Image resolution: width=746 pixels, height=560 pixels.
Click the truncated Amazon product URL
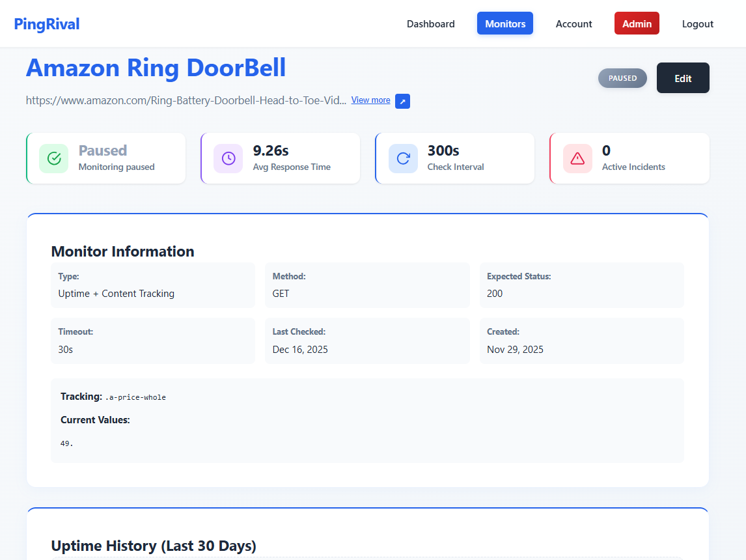(186, 100)
